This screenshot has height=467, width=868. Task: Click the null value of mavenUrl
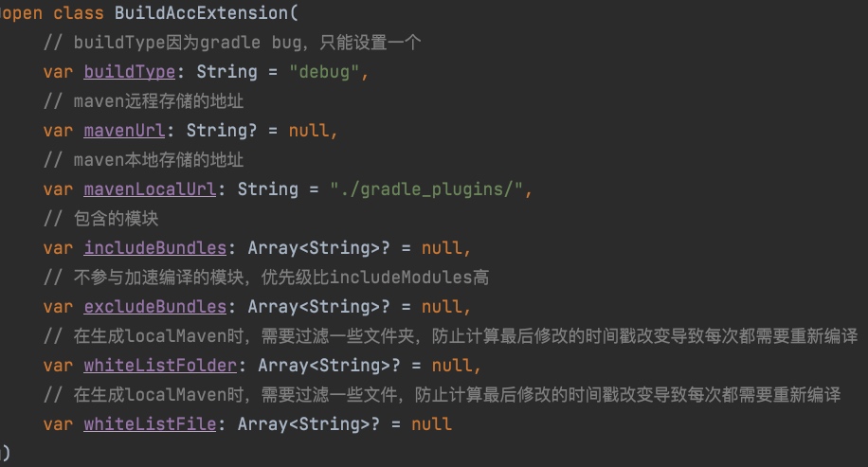[309, 131]
